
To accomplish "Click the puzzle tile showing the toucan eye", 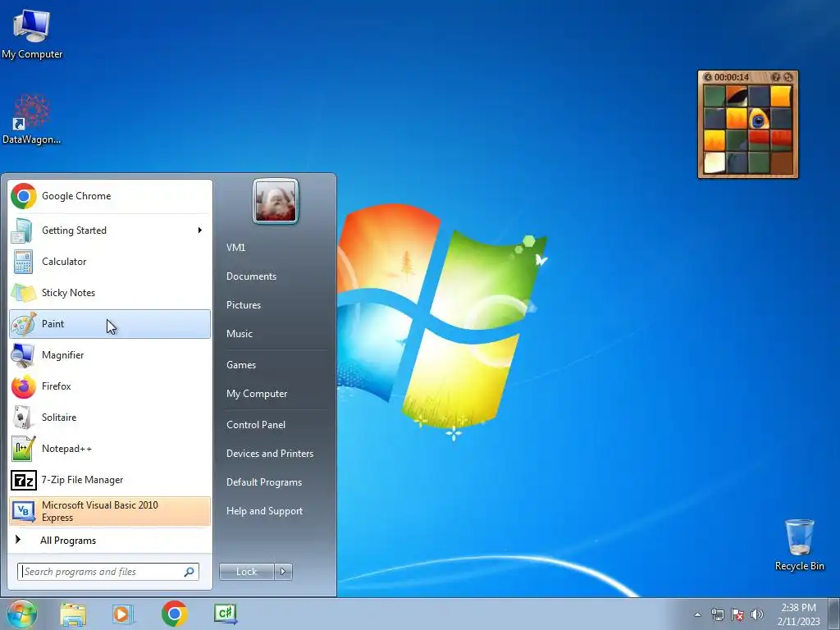I will [759, 118].
